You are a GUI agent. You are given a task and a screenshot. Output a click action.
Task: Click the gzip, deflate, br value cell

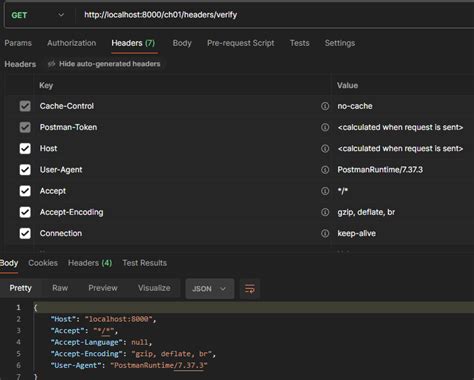[x=403, y=212]
